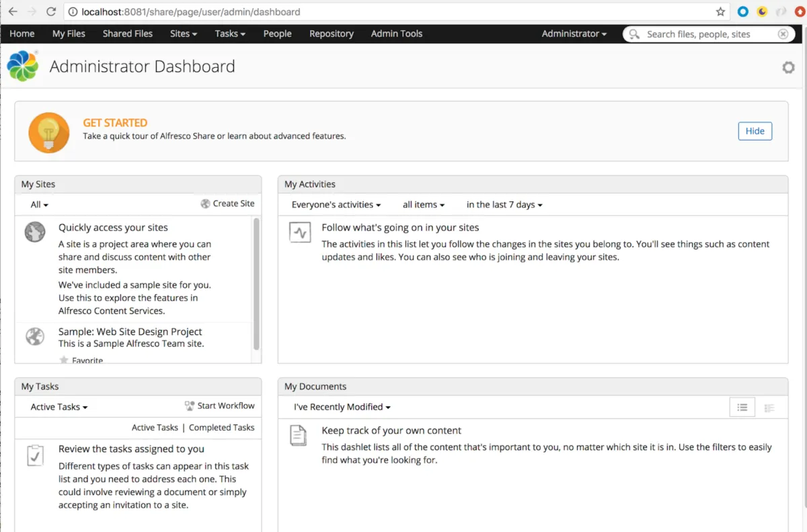Expand the Sites dropdown menu
807x532 pixels.
(184, 34)
